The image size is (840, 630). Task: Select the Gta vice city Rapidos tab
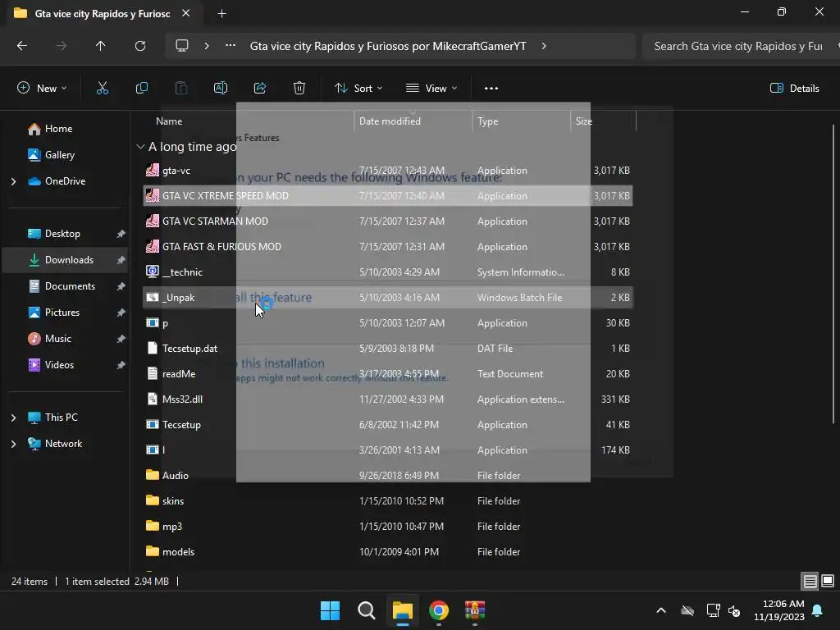[102, 14]
